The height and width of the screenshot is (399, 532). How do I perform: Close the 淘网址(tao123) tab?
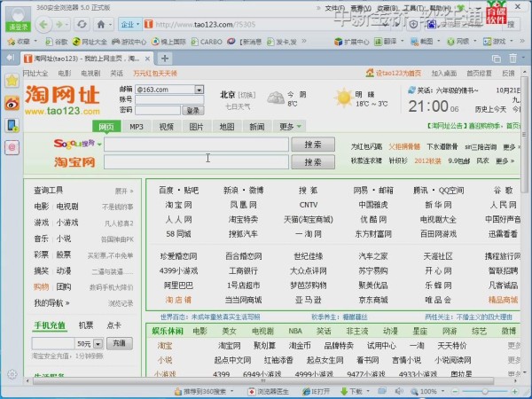(x=147, y=59)
